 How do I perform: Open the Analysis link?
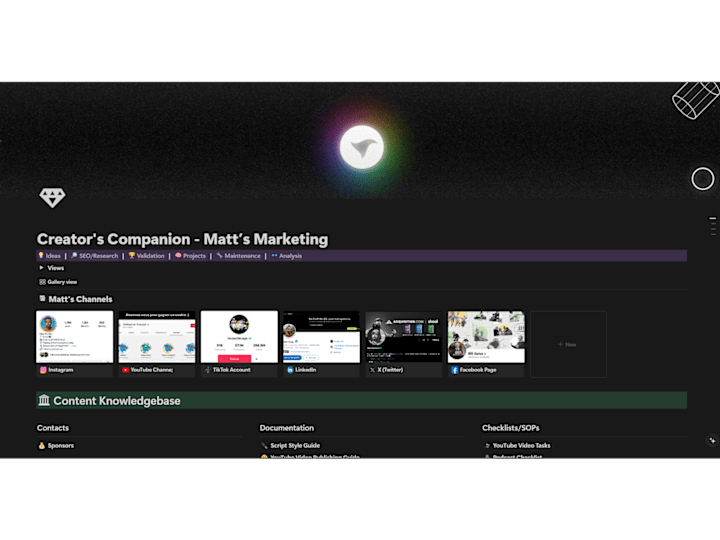pos(290,256)
